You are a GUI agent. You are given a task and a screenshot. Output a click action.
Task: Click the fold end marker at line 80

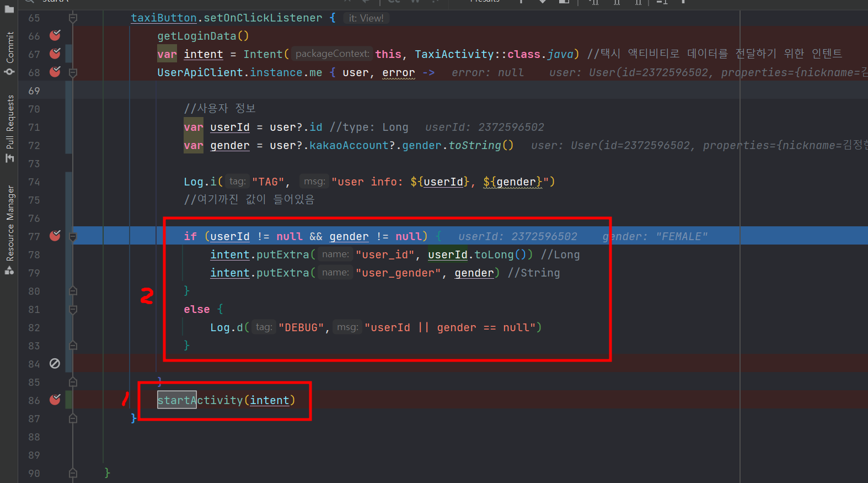pyautogui.click(x=73, y=291)
